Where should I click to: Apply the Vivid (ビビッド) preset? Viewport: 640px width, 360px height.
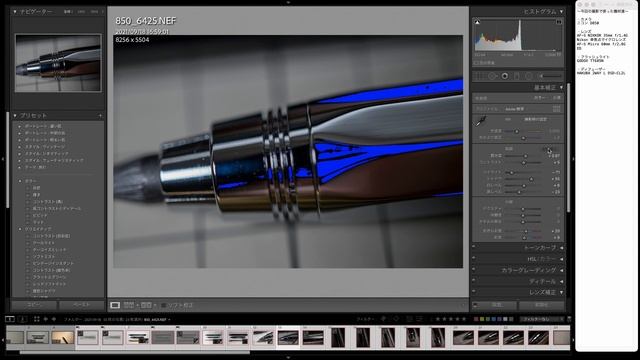coord(40,215)
